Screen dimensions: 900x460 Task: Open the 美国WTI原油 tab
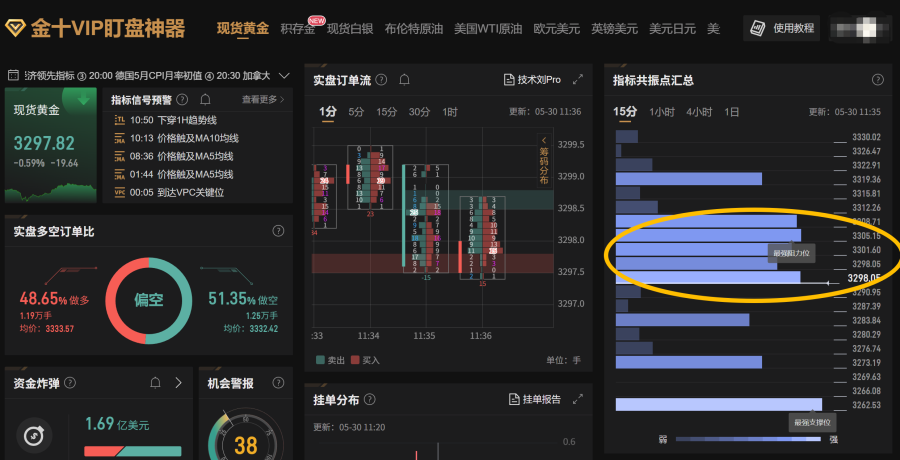pyautogui.click(x=488, y=29)
